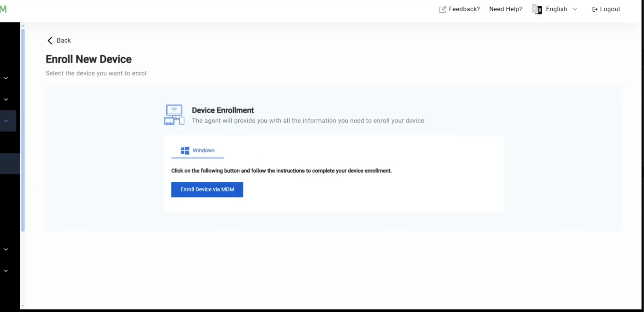Expand the second sidebar chevron from top

pos(6,100)
